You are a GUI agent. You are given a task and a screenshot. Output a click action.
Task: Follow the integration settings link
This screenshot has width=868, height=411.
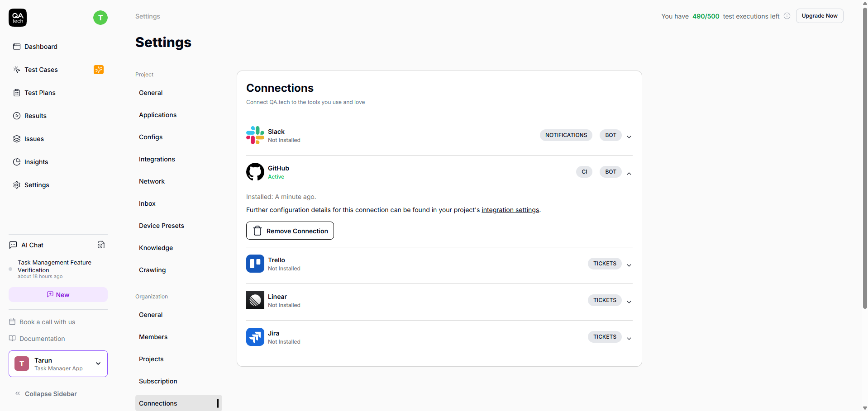click(510, 210)
